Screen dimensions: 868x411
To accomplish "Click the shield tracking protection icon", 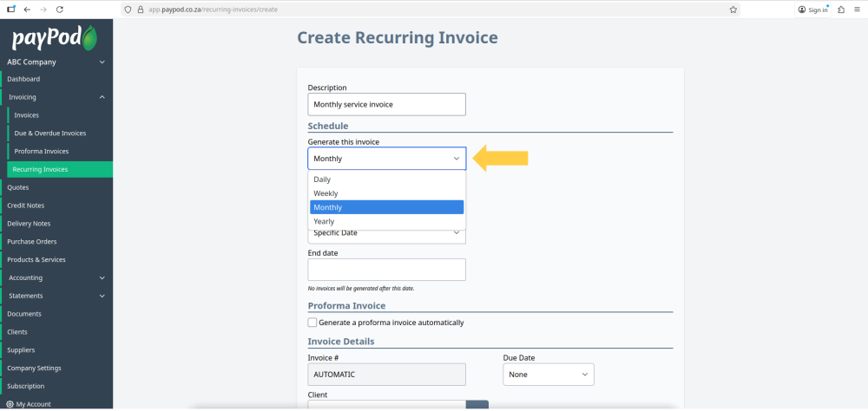I will [x=128, y=10].
